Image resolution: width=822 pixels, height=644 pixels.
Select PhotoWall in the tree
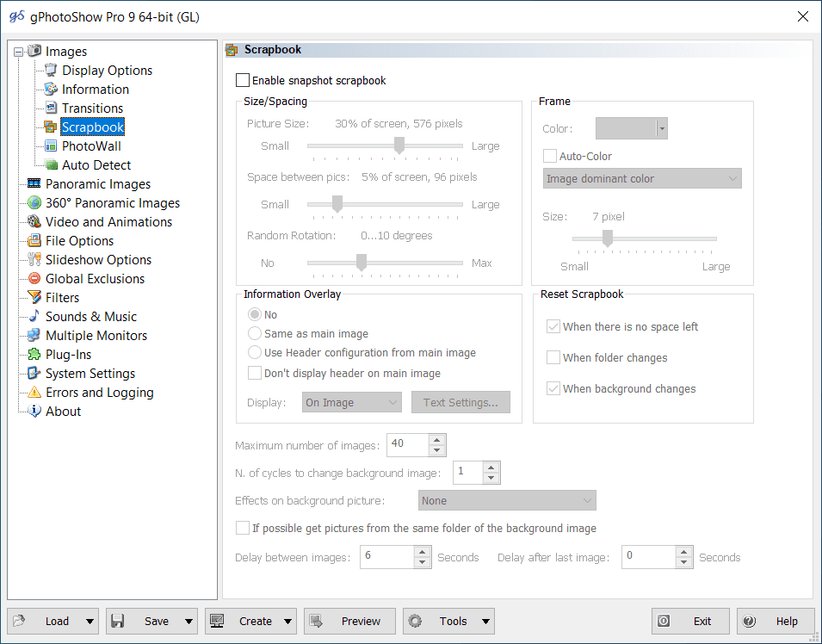(91, 146)
